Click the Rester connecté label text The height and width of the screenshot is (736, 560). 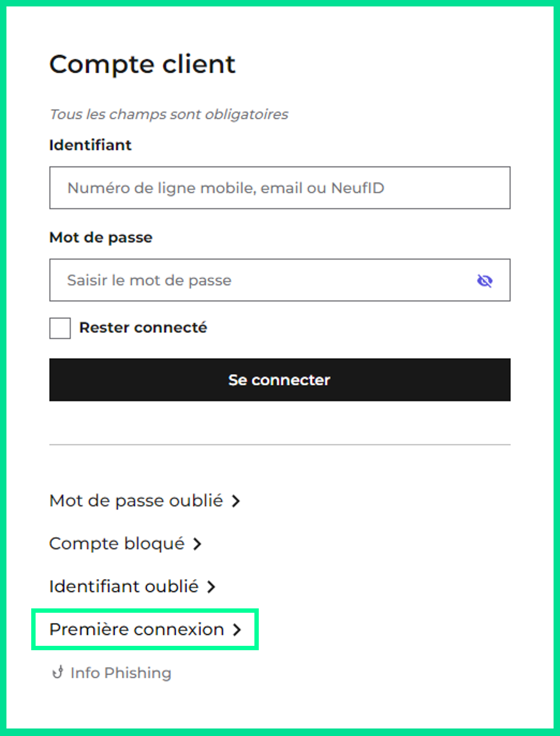point(143,328)
